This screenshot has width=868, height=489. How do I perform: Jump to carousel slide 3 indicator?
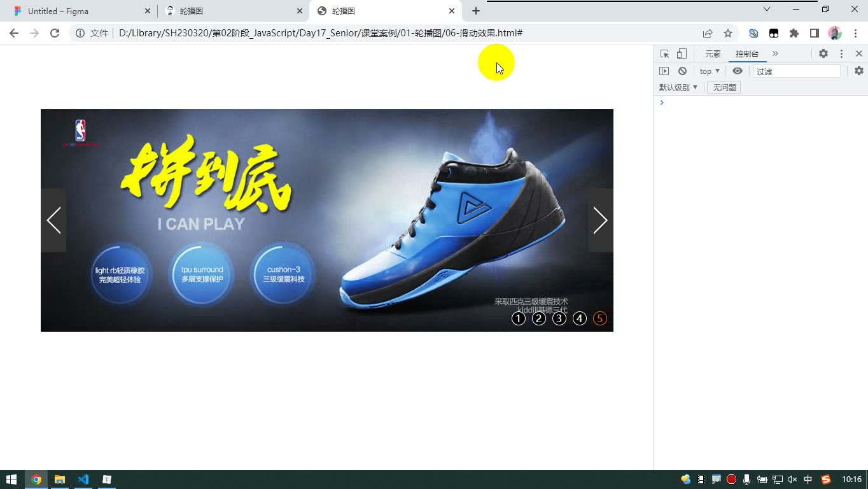(x=559, y=318)
